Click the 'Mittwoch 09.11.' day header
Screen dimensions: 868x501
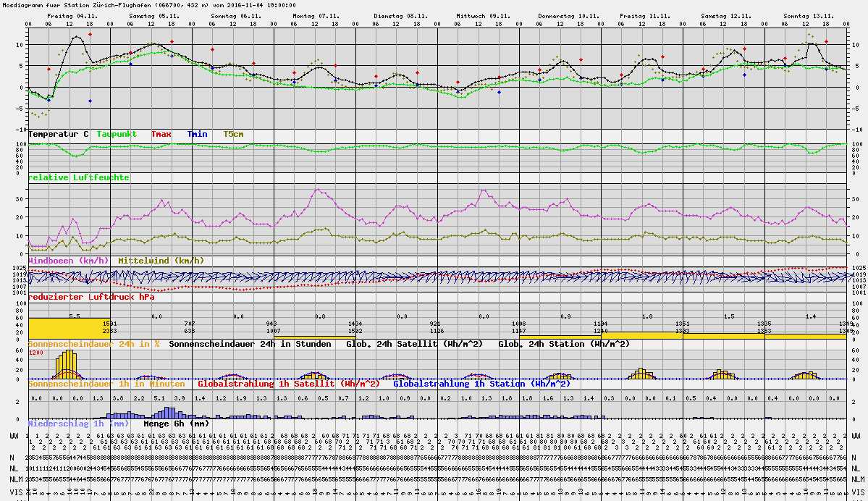click(484, 16)
